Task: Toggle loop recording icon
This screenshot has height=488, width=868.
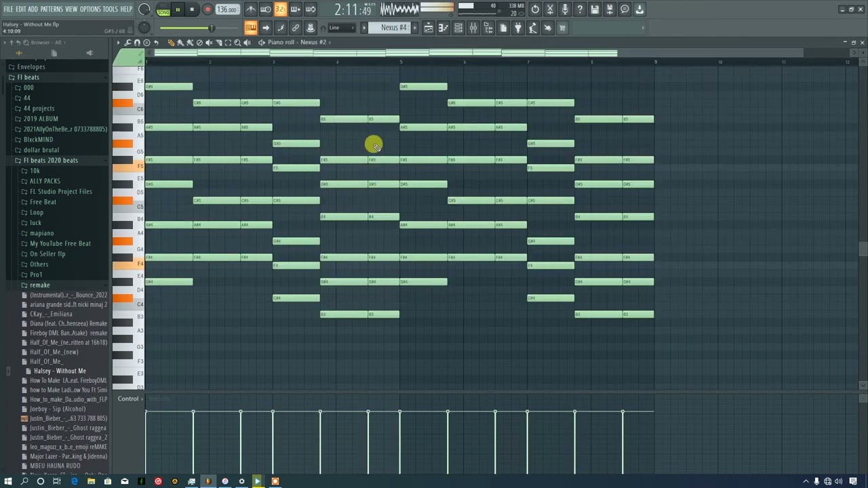Action: [x=310, y=9]
